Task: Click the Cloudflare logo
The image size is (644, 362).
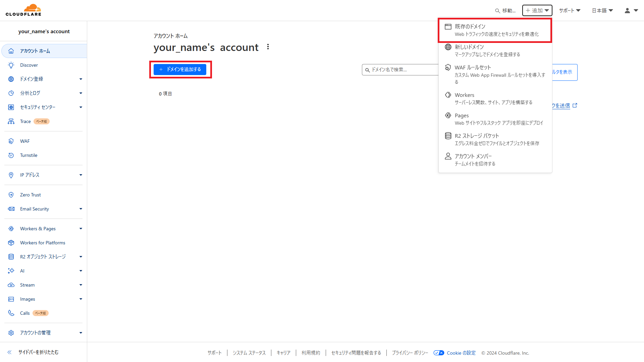Action: coord(23,10)
